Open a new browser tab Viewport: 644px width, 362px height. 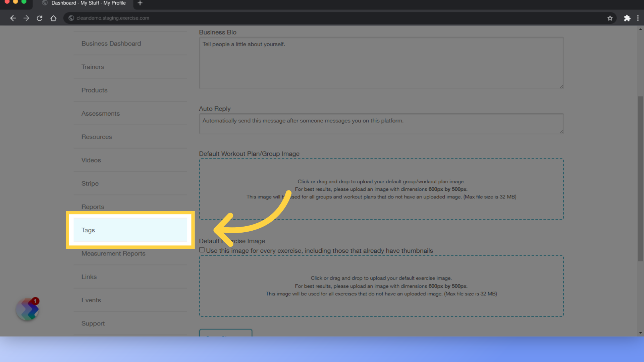[x=140, y=3]
